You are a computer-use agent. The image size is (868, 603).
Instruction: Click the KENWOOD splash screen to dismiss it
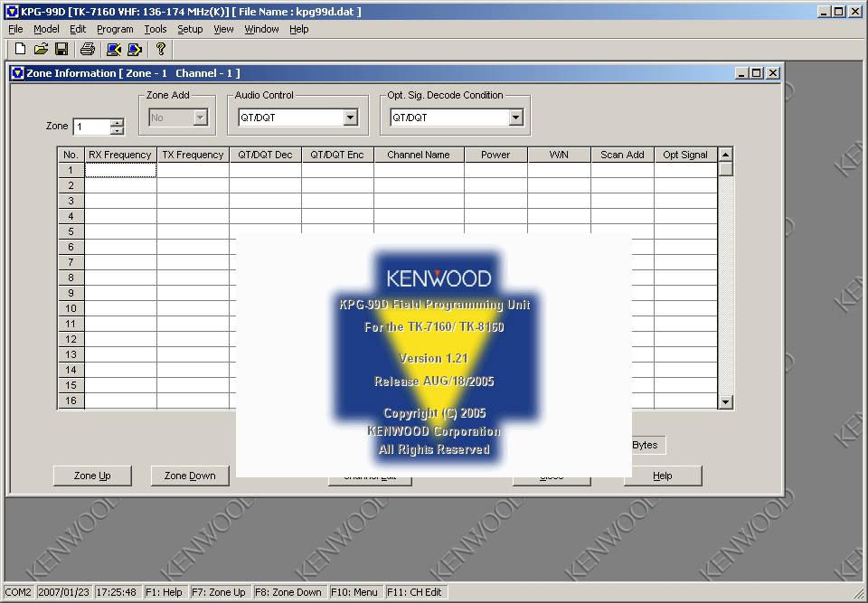(x=434, y=355)
